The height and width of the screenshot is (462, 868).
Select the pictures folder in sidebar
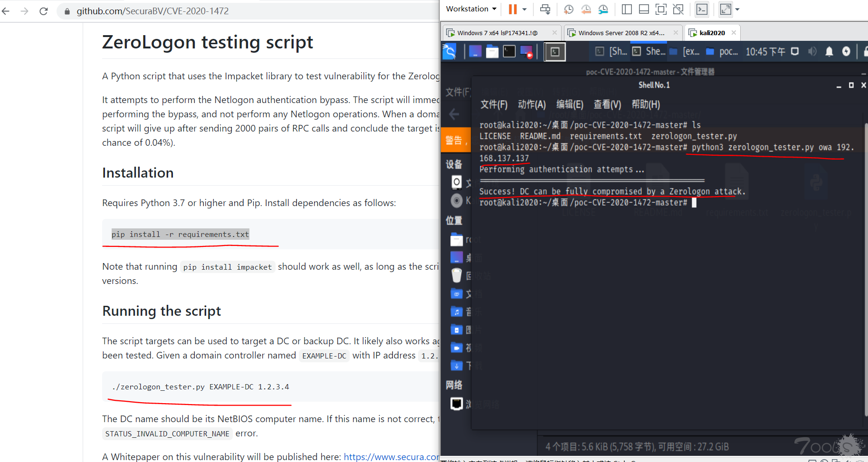pos(457,330)
